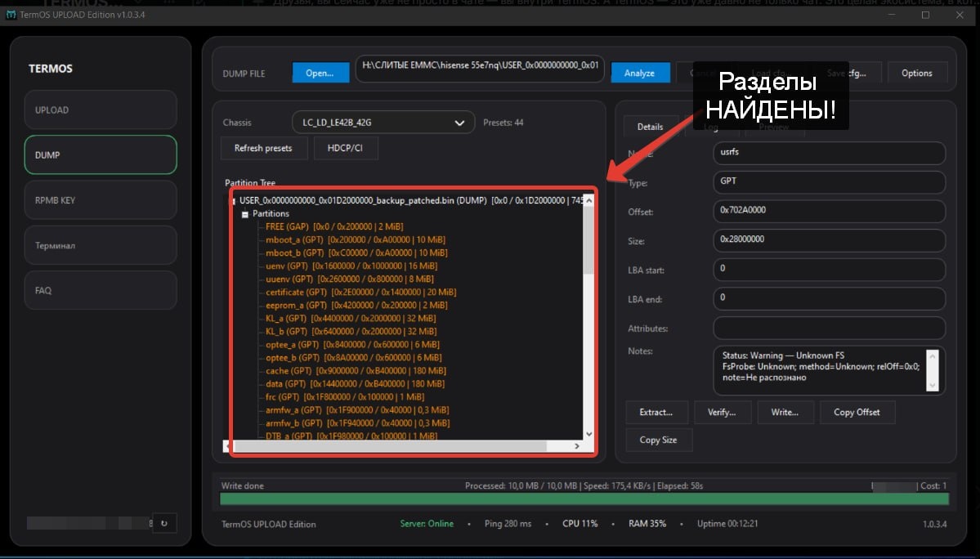Viewport: 980px width, 559px height.
Task: Select uenv (GPT) partition
Action: (x=351, y=266)
